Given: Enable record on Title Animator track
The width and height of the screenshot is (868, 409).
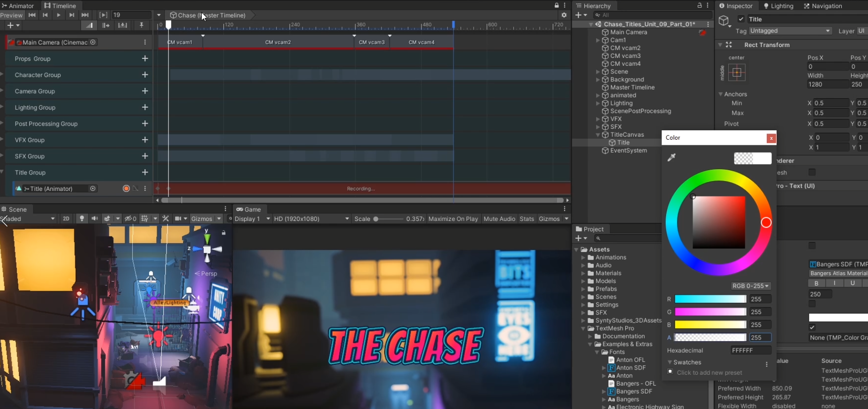Looking at the screenshot, I should coord(126,189).
